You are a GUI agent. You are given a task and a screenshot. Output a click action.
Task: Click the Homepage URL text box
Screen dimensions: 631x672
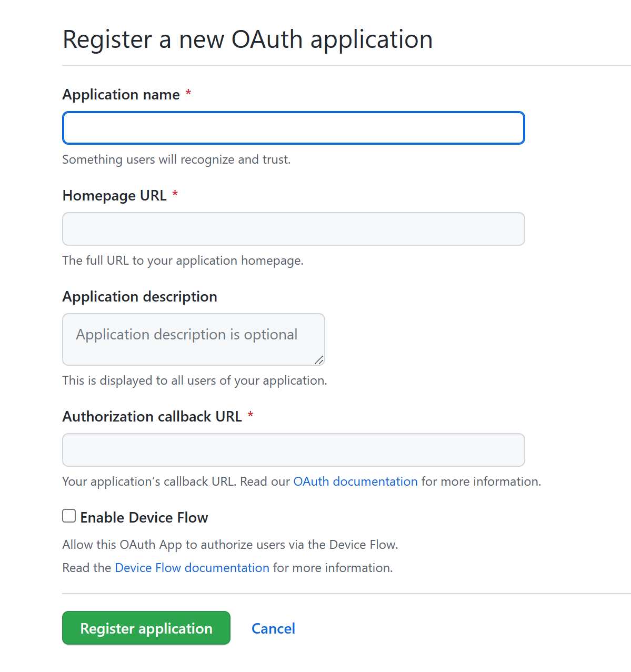click(293, 229)
